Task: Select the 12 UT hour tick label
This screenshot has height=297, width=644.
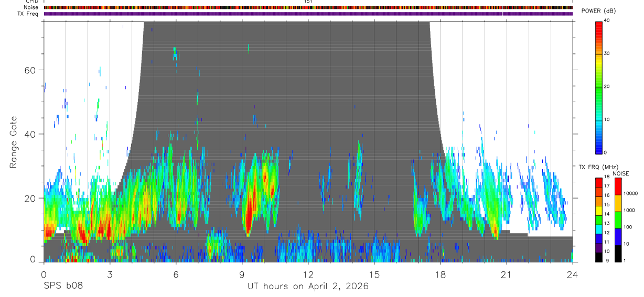Action: tap(308, 274)
